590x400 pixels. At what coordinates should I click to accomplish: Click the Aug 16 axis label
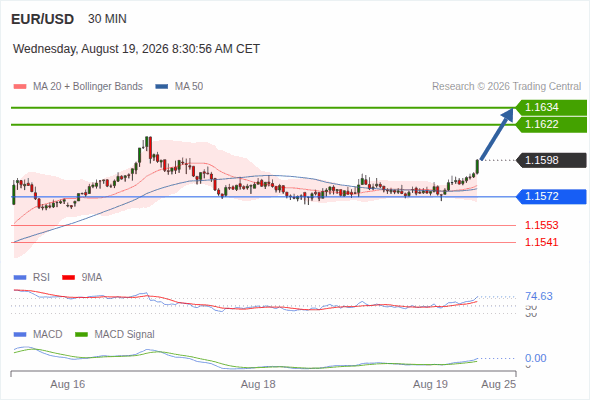click(x=68, y=384)
